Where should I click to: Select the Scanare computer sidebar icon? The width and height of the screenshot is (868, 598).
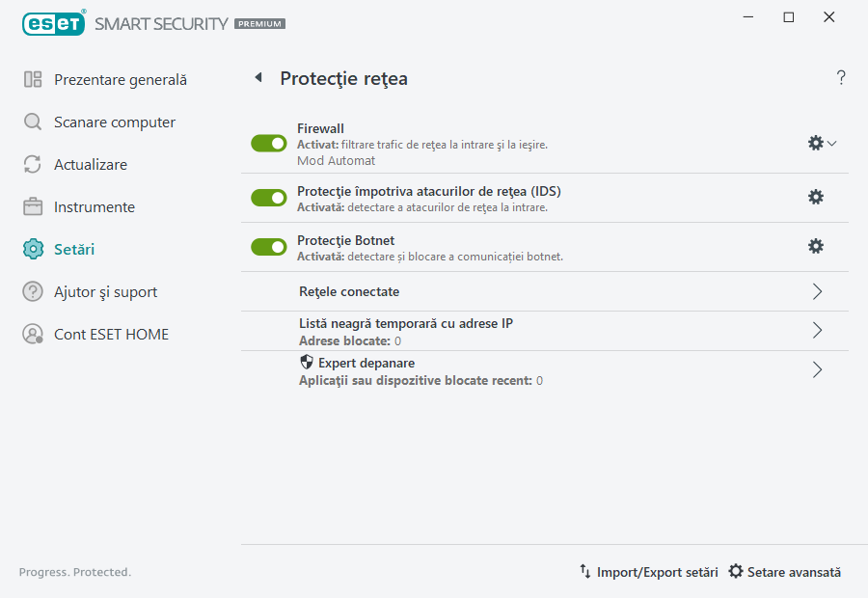tap(32, 122)
